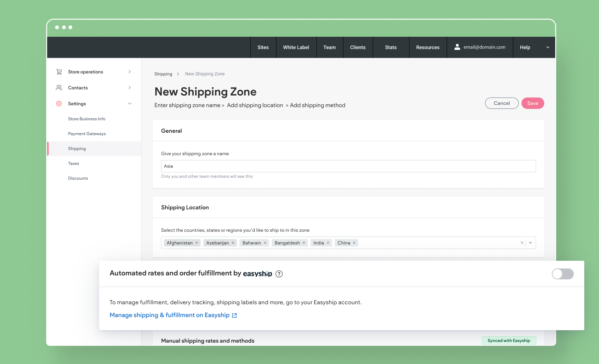Screen dimensions: 599x364
Task: Open the Easyship help question mark icon
Action: pos(279,274)
